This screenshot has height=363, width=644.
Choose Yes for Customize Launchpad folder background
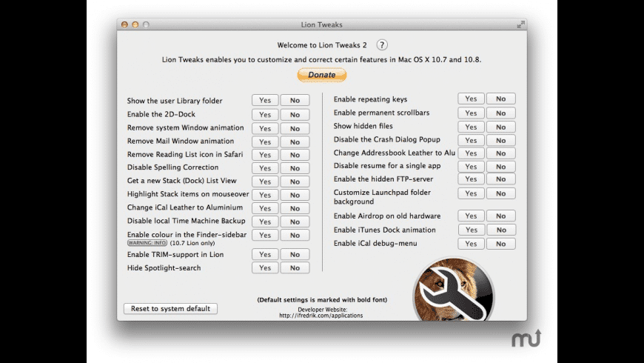click(x=471, y=193)
